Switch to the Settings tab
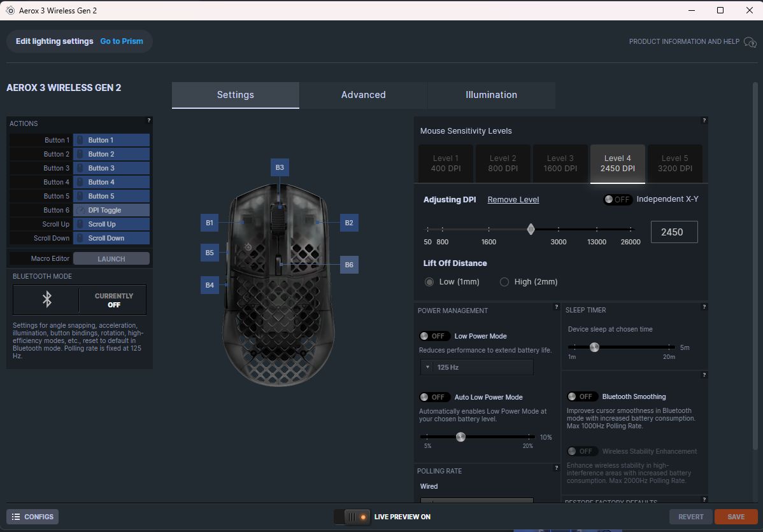 pos(236,95)
